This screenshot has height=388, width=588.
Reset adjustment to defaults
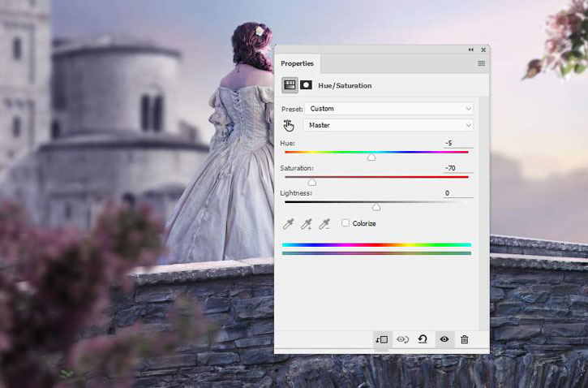[x=423, y=339]
